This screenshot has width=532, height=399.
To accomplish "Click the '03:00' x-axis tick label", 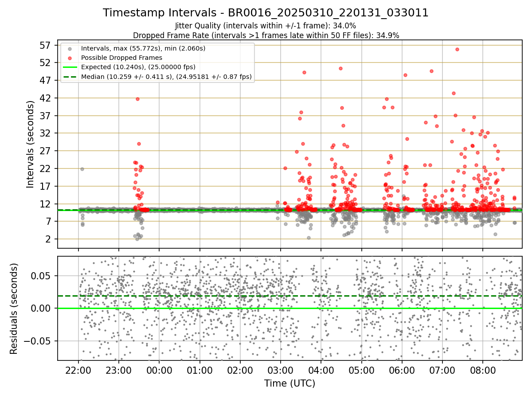I will point(280,370).
